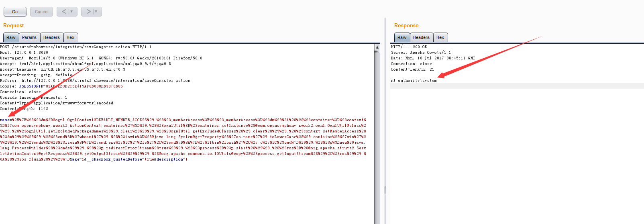Click the Connection: close line in the request

20,92
